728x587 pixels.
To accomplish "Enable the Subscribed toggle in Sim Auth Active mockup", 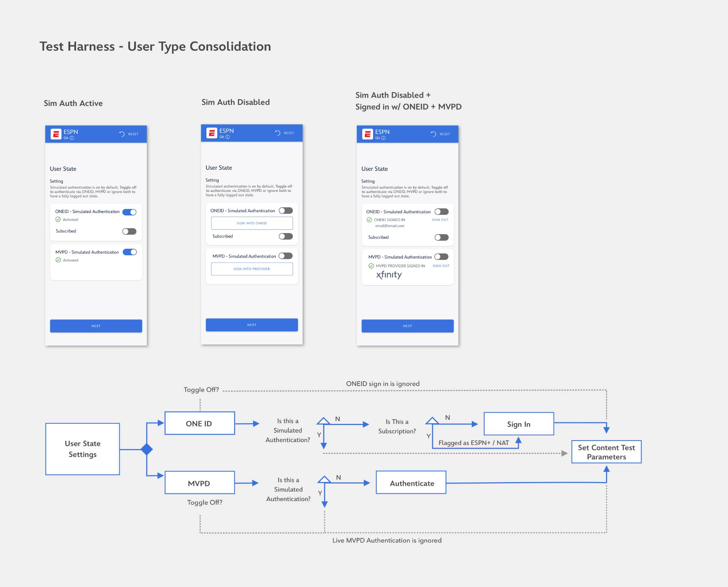I will [129, 232].
